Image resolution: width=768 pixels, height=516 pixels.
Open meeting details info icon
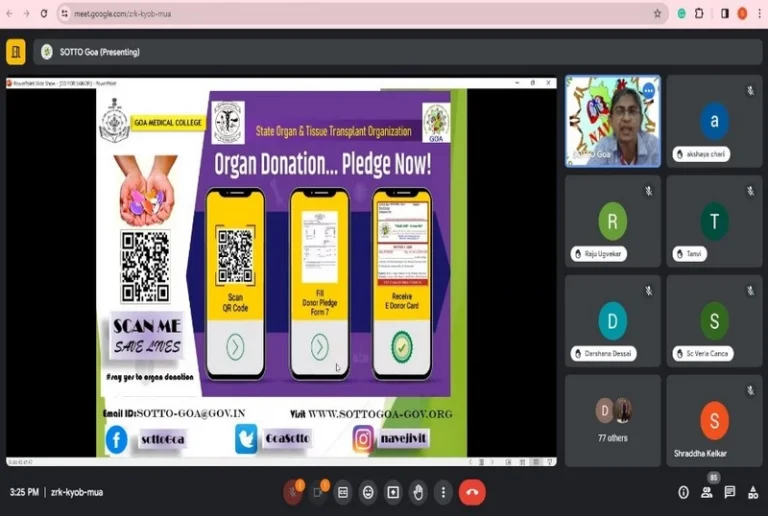tap(683, 493)
